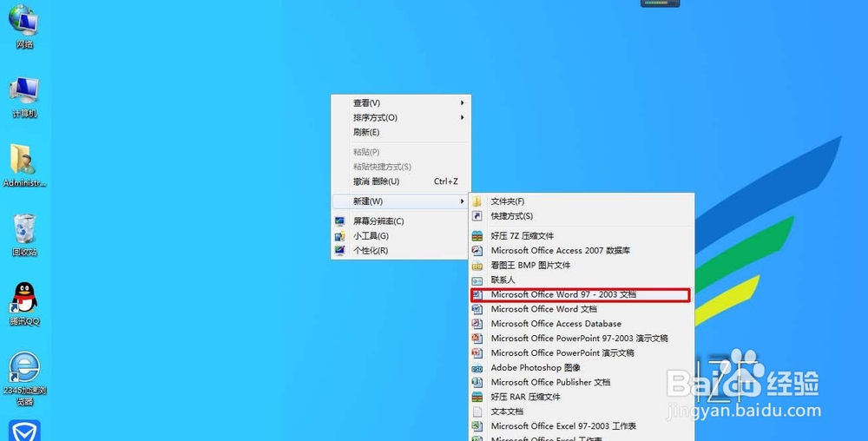Click the 小工具 gadget icon
Screen dimensions: 868x441
[340, 236]
